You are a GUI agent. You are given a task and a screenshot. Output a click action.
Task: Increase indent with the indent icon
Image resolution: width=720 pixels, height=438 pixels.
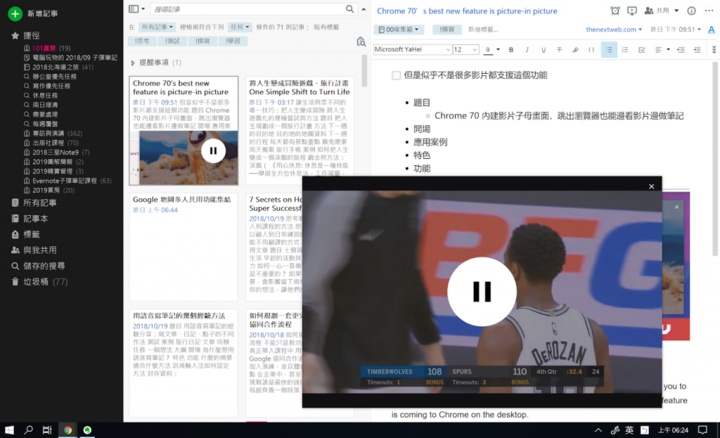(697, 50)
